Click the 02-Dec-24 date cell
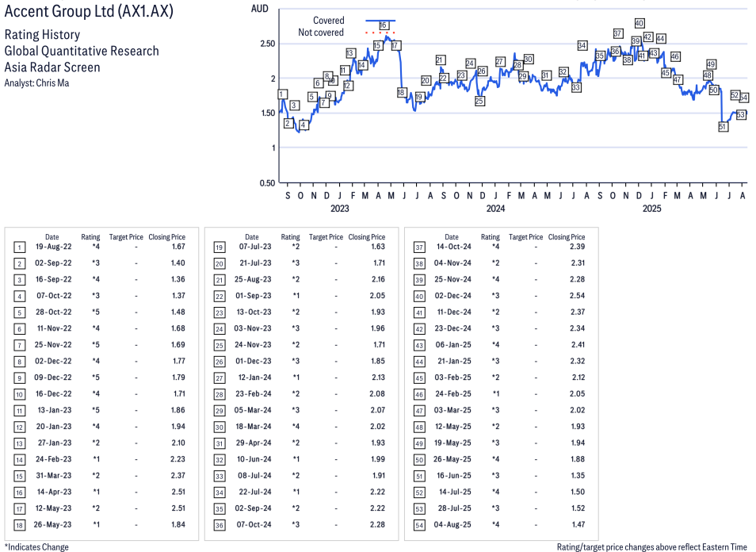 pos(453,296)
